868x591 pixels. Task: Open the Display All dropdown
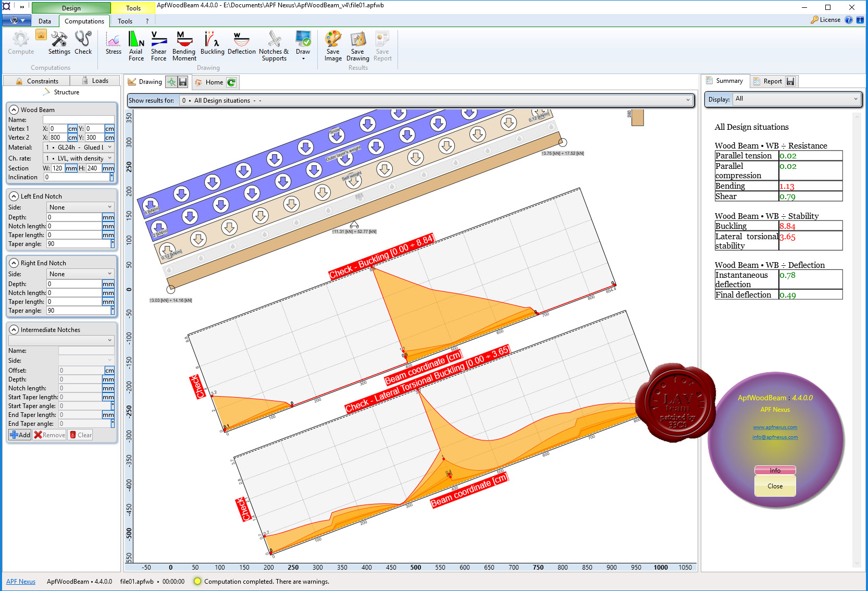point(796,99)
